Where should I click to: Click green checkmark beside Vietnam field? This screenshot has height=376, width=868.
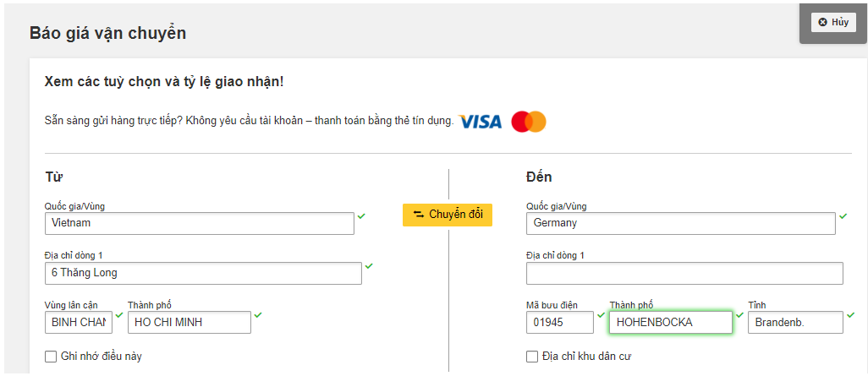pyautogui.click(x=361, y=216)
